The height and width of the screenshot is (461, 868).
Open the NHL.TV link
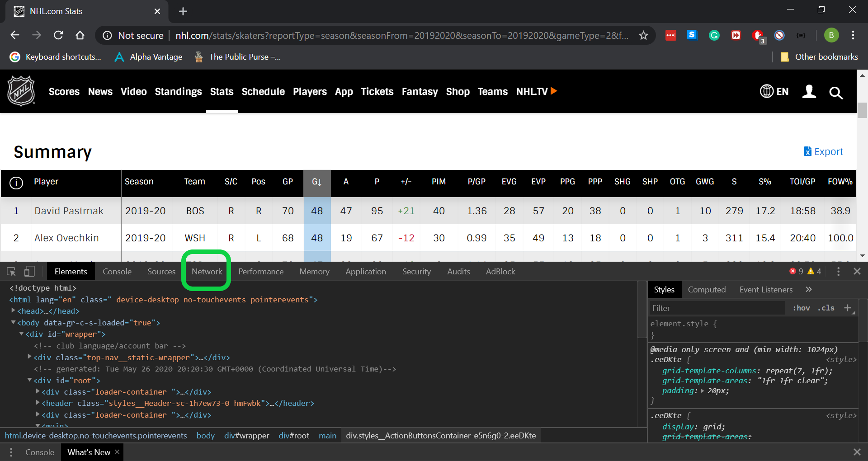pos(537,91)
